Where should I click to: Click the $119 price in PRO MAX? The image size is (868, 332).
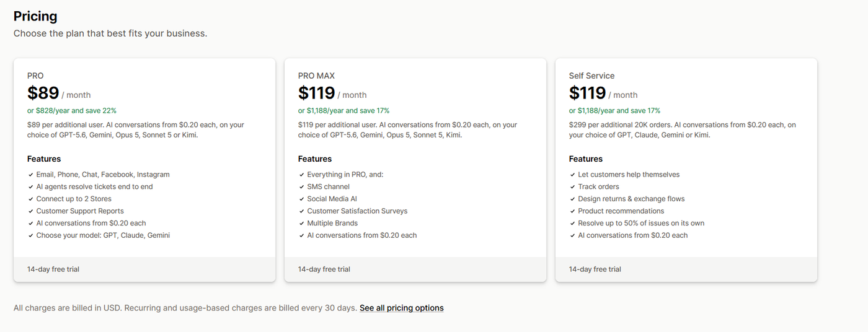[x=317, y=93]
